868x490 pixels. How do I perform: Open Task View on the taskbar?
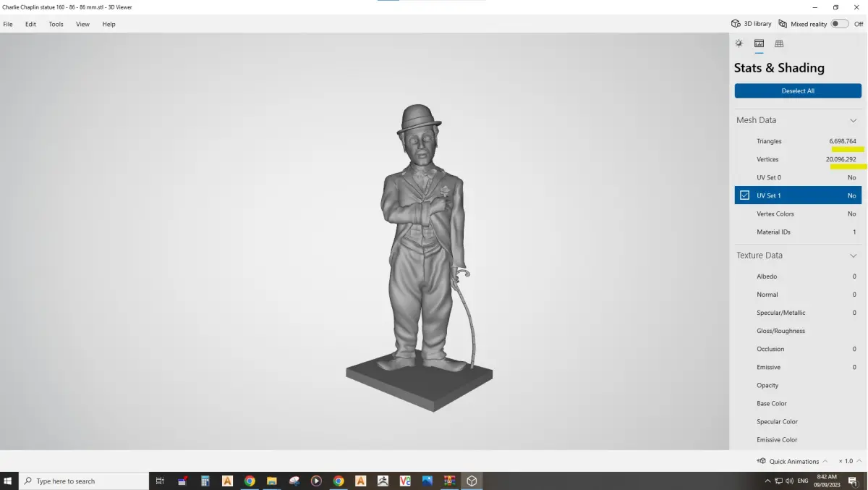[160, 481]
